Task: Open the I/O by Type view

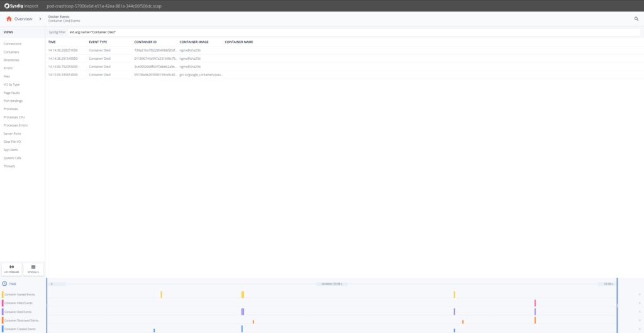Action: (x=11, y=84)
